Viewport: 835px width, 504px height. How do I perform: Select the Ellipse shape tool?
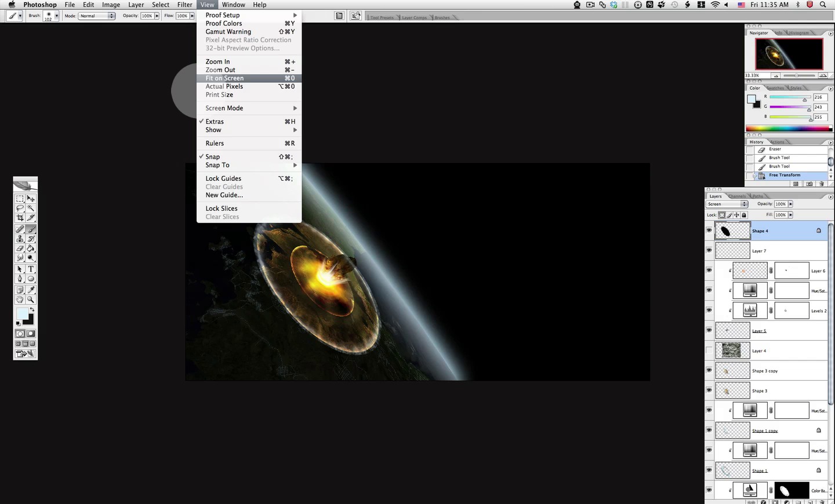pos(31,279)
